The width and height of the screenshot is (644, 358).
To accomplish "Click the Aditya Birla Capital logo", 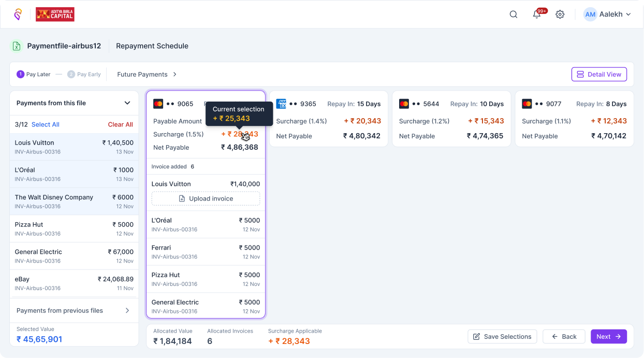I will pyautogui.click(x=55, y=15).
